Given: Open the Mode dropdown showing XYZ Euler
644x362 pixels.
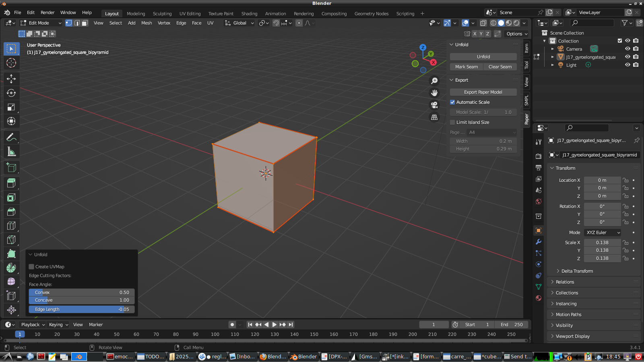Looking at the screenshot, I should click(602, 232).
